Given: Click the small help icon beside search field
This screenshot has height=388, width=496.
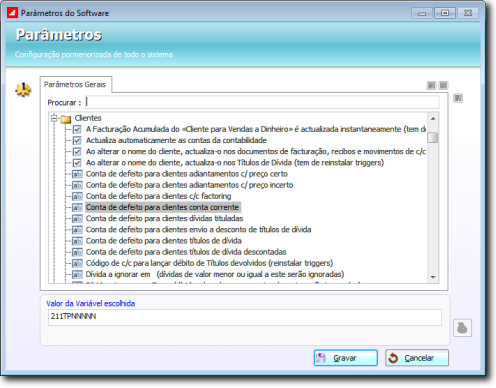Looking at the screenshot, I should (x=458, y=98).
